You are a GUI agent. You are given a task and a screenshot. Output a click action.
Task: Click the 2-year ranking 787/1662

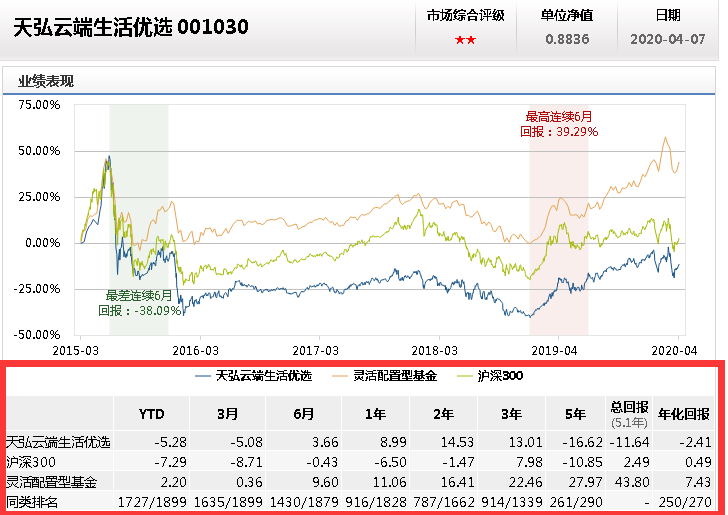point(444,502)
